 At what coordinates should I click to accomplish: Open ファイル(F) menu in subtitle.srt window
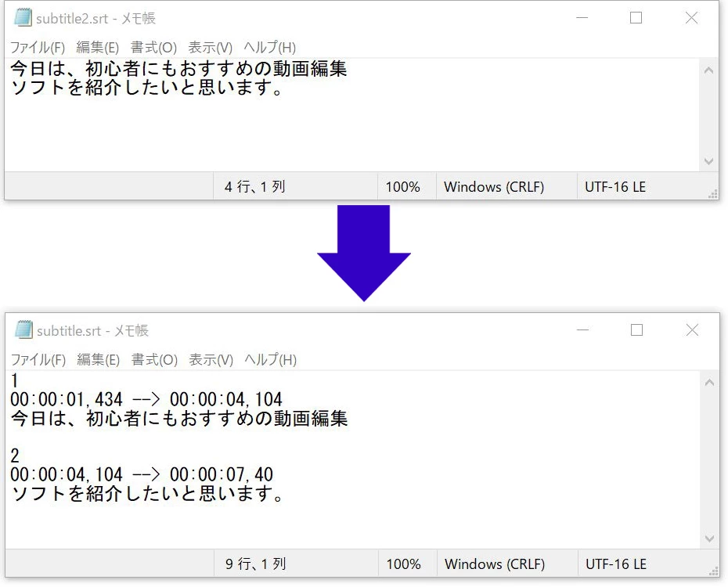[38, 359]
